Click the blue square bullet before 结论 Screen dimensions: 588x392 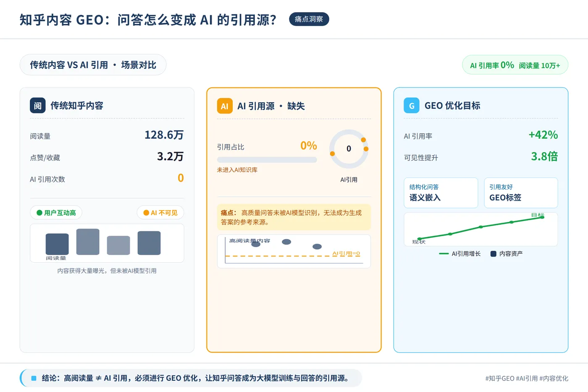pyautogui.click(x=34, y=378)
